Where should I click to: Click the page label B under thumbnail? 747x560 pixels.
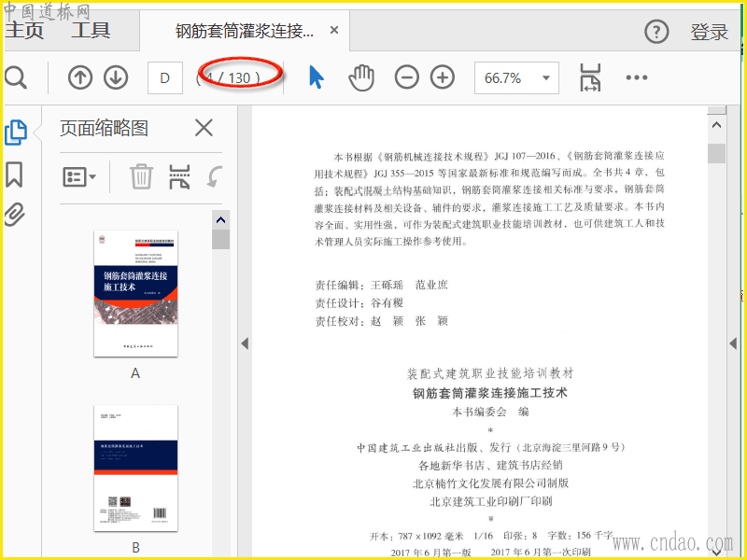click(x=135, y=547)
